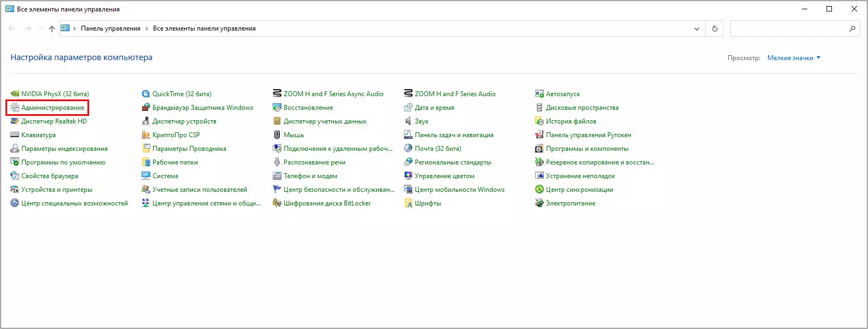Open the Рабочие папки icon
868x329 pixels.
pyautogui.click(x=146, y=162)
